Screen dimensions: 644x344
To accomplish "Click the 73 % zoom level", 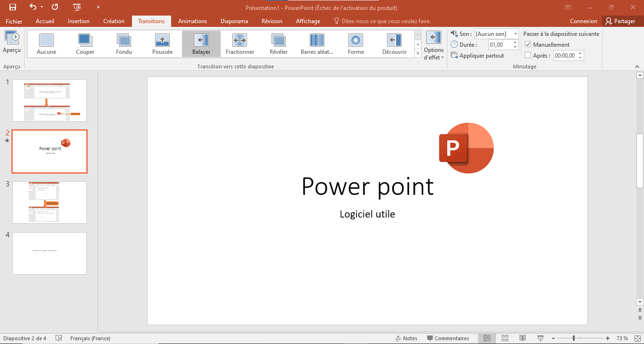I will (622, 338).
